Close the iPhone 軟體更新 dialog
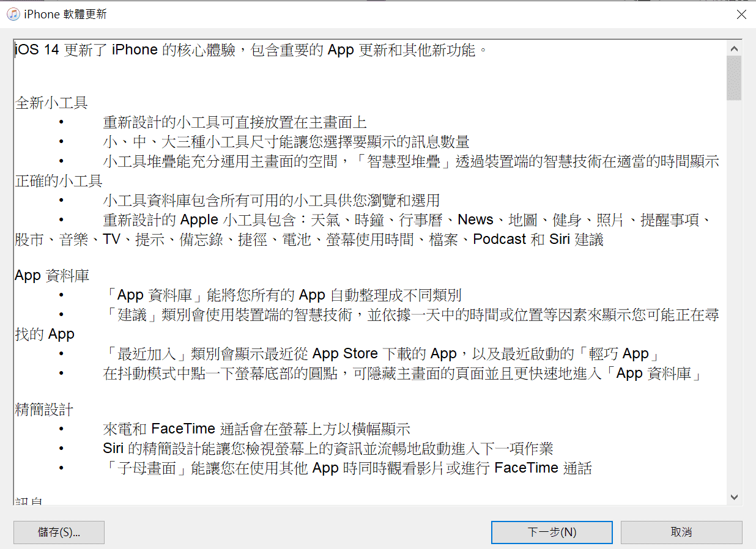 741,14
